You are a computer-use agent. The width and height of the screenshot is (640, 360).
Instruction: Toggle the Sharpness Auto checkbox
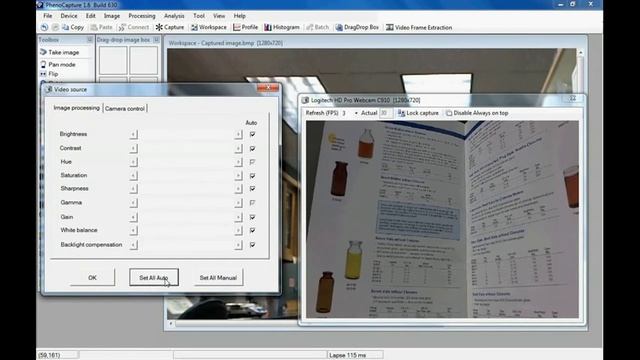[x=252, y=189]
